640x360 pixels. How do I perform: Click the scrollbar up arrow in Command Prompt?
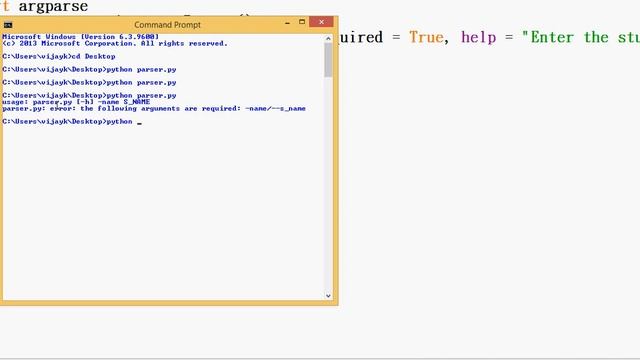328,39
